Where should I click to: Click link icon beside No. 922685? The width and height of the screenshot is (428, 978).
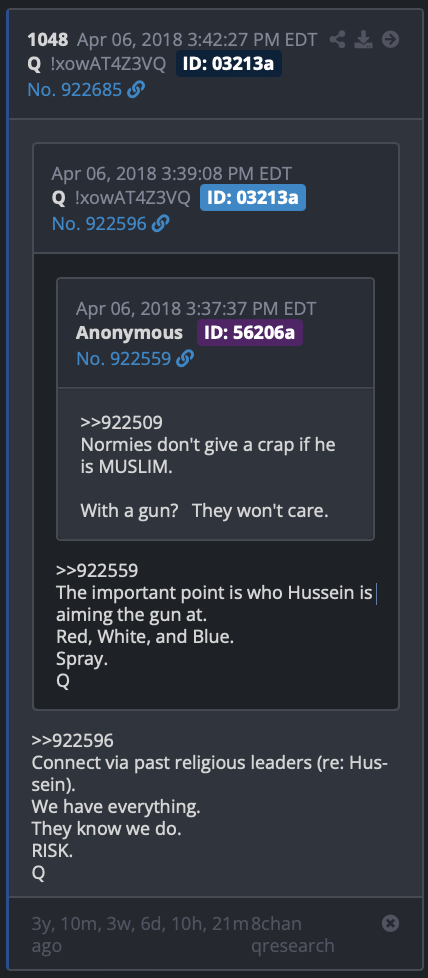[x=135, y=90]
